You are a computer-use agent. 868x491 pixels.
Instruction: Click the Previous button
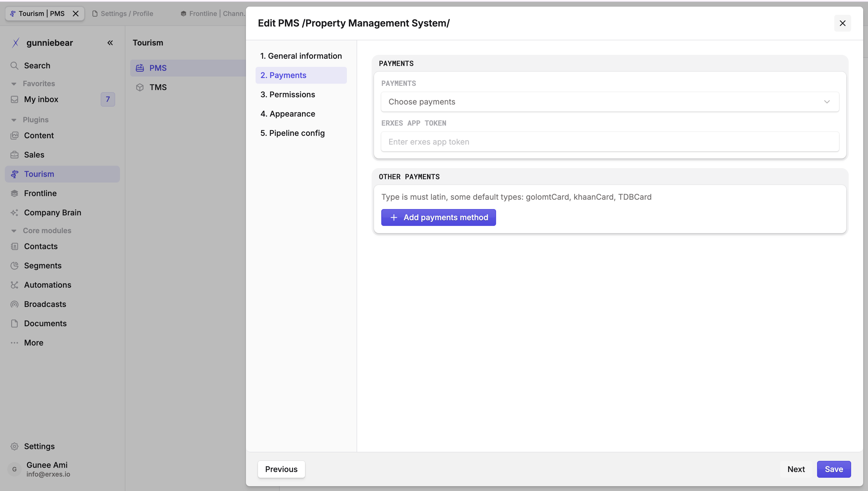281,469
